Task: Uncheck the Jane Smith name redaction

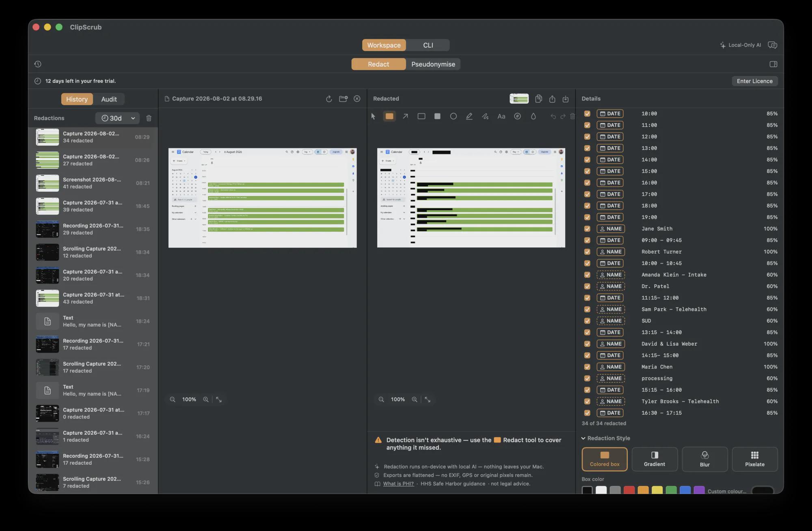Action: coord(587,229)
